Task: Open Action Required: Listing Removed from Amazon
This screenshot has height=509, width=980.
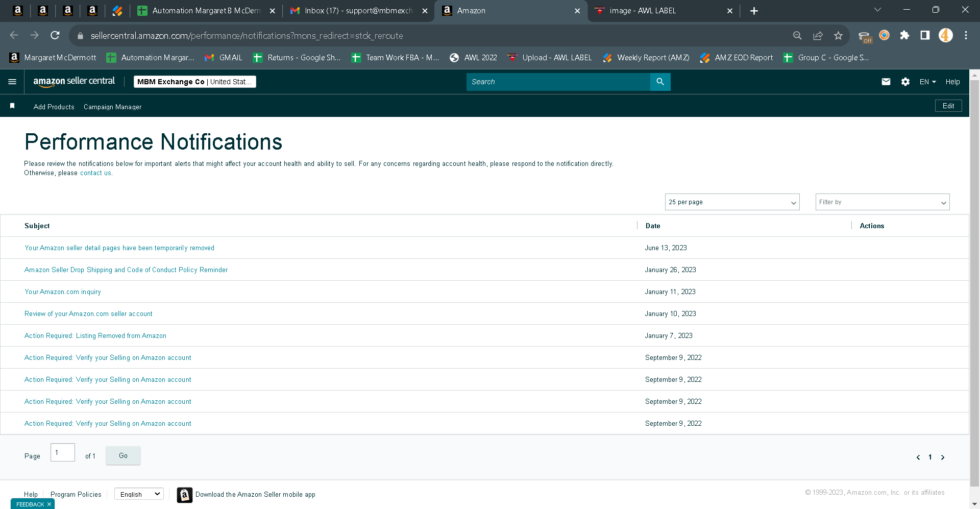Action: (x=95, y=336)
